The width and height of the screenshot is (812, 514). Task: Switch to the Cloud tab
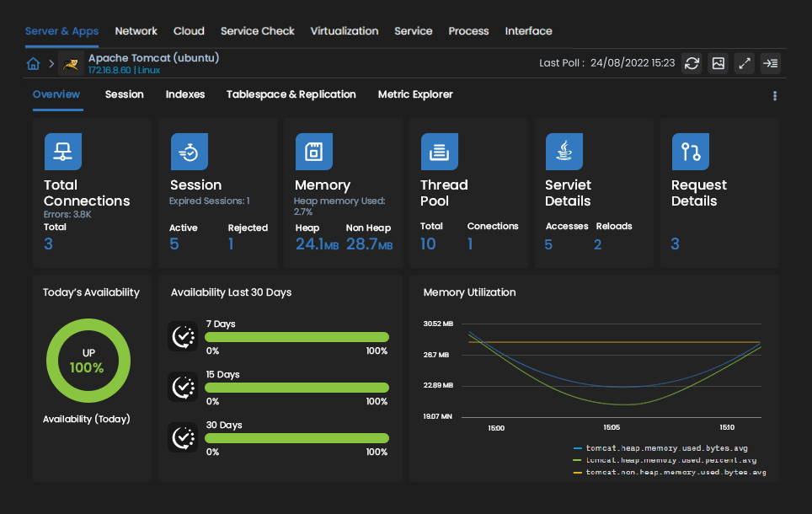point(189,31)
